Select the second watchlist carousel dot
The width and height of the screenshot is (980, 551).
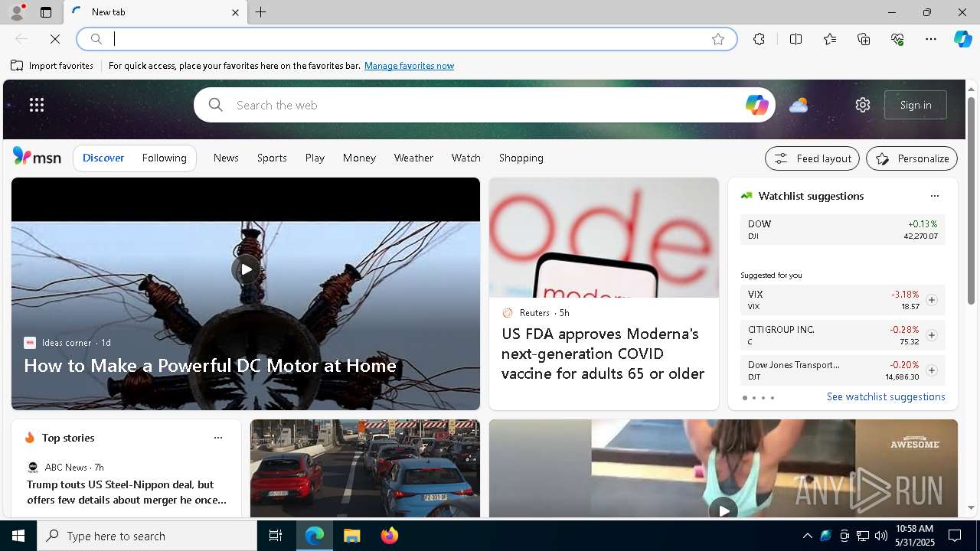(x=753, y=398)
